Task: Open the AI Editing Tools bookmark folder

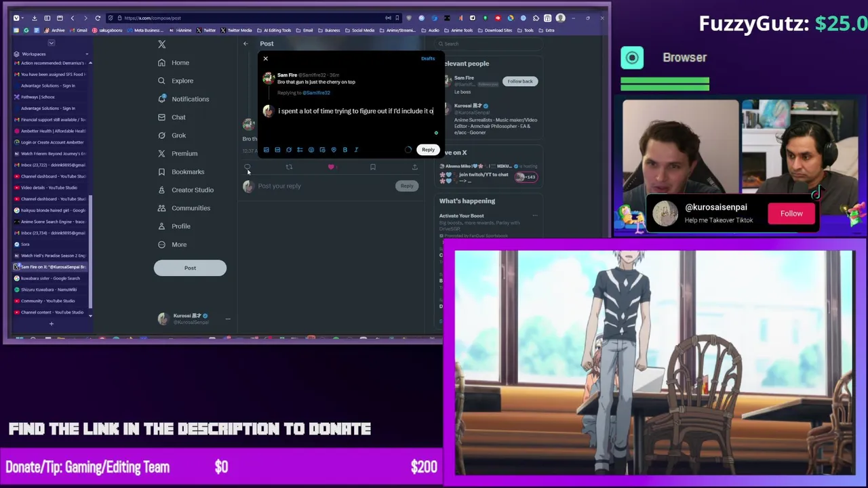Action: 274,30
